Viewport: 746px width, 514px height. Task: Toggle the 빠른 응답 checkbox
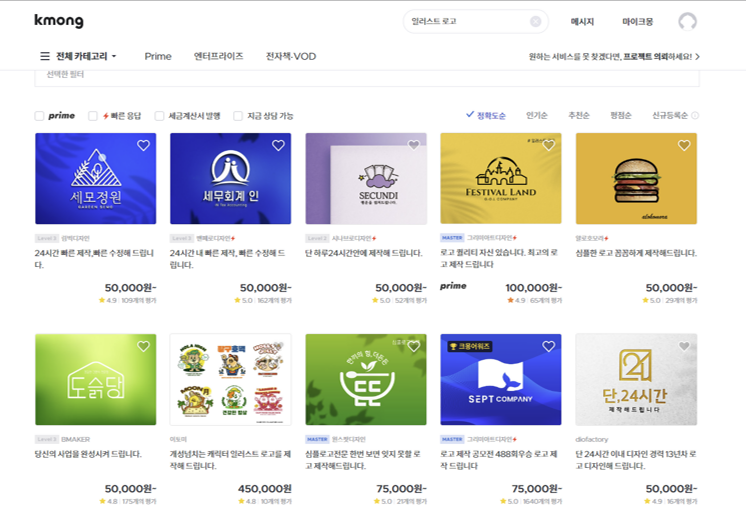pyautogui.click(x=93, y=116)
